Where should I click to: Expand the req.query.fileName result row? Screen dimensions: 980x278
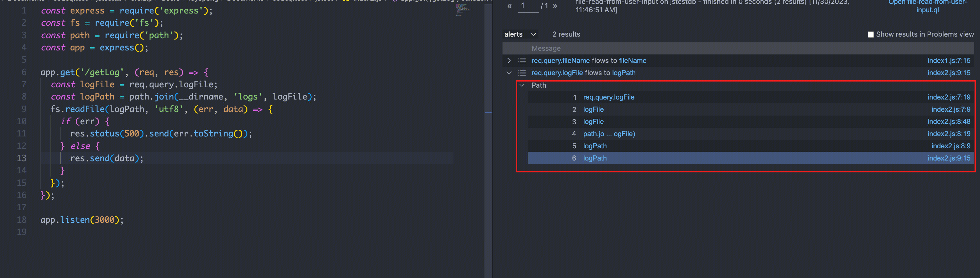pyautogui.click(x=509, y=61)
